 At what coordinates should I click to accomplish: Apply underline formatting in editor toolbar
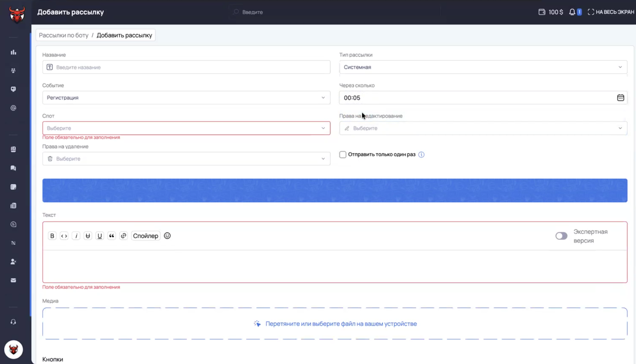click(100, 236)
